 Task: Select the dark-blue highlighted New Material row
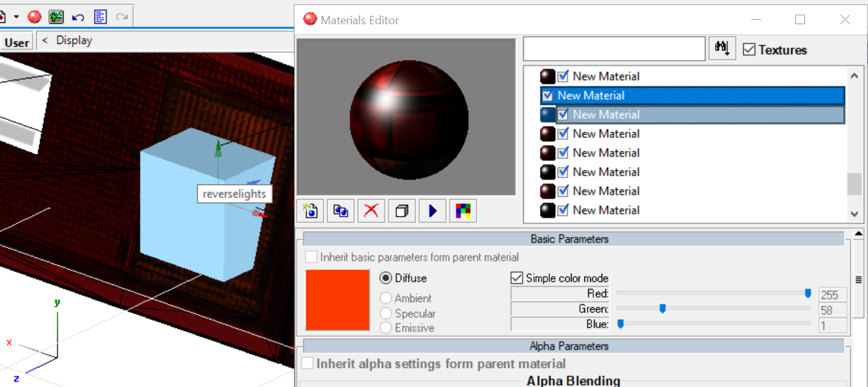tap(693, 96)
